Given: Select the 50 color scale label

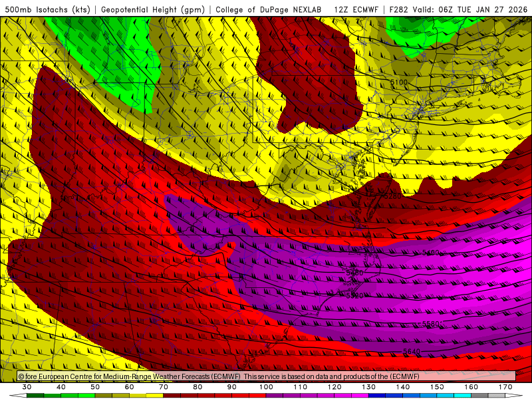Looking at the screenshot, I should pos(95,387).
